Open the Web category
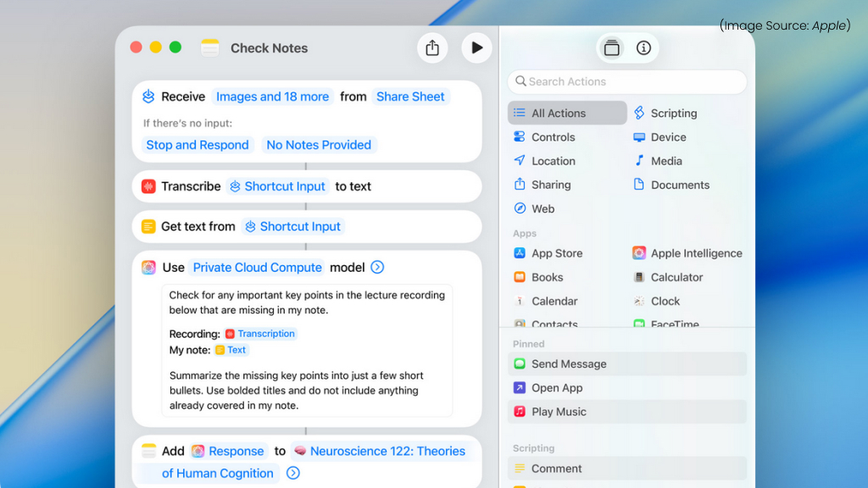The image size is (868, 488). point(534,208)
